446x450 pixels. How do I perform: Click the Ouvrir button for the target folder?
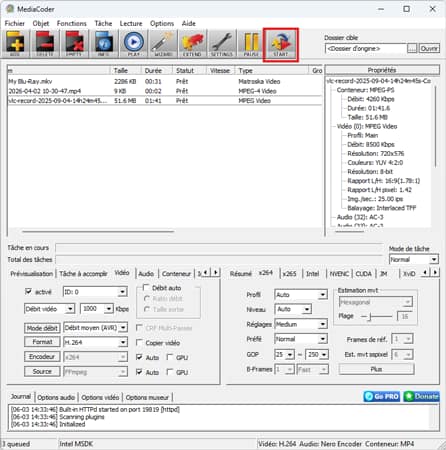(x=429, y=48)
